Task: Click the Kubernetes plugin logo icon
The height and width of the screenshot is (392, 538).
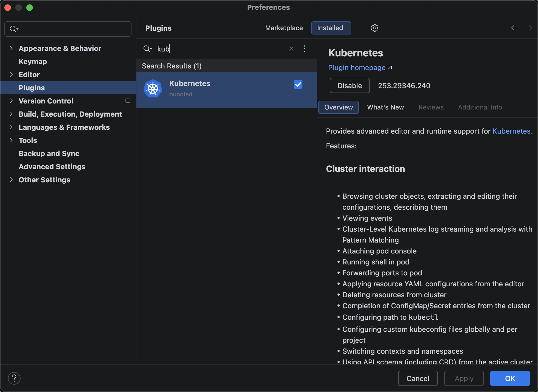Action: pyautogui.click(x=153, y=89)
